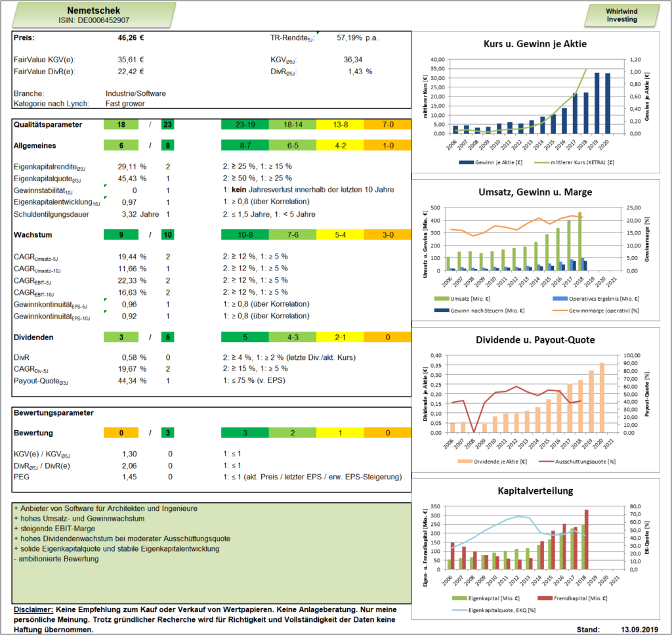Viewport: 672px width, 635px height.
Task: Click the 8-7 Allgemeines scale cell
Action: point(245,146)
